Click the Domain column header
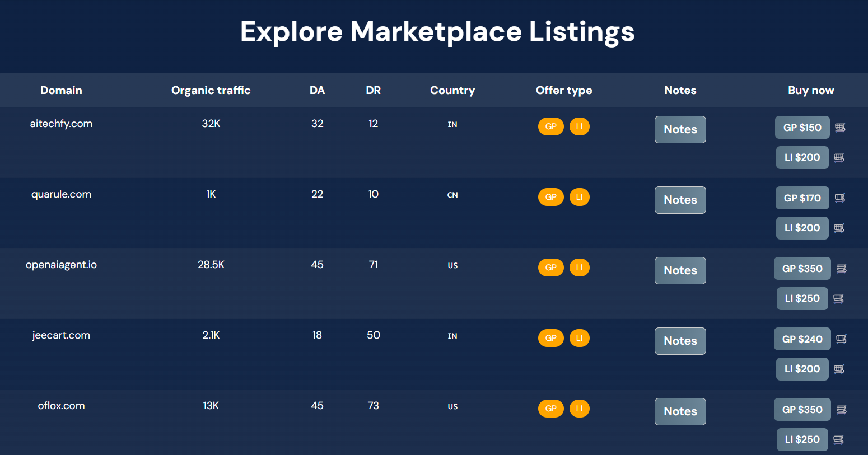The image size is (868, 455). [x=61, y=90]
